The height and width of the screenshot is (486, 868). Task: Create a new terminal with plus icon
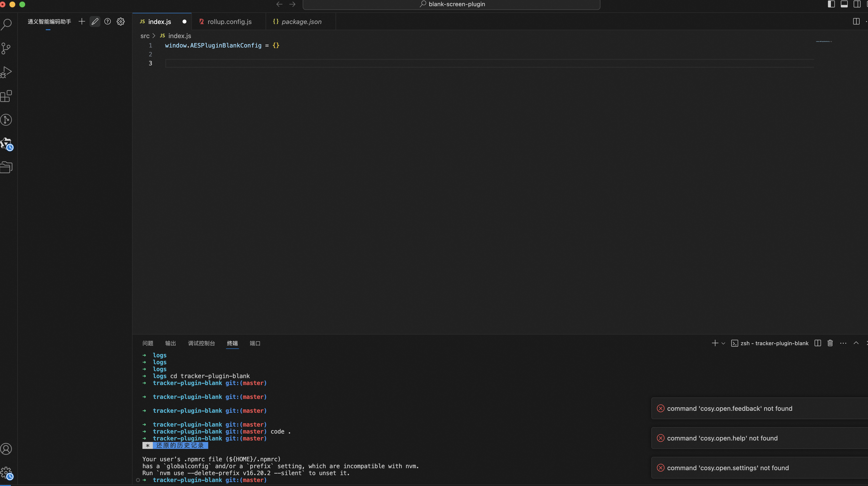point(715,343)
